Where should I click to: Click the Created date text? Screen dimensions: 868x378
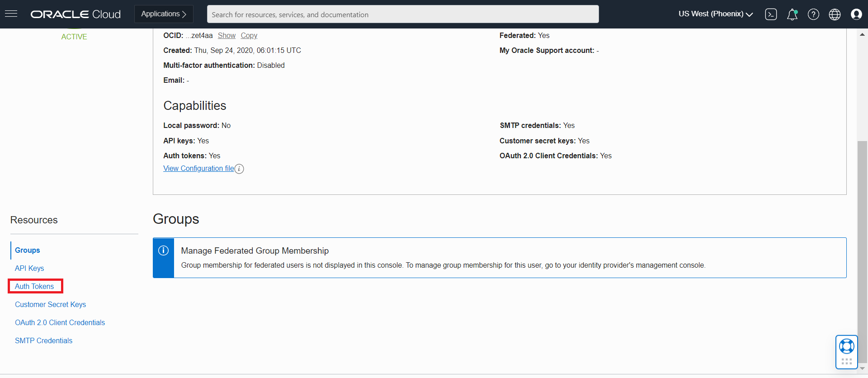point(232,50)
